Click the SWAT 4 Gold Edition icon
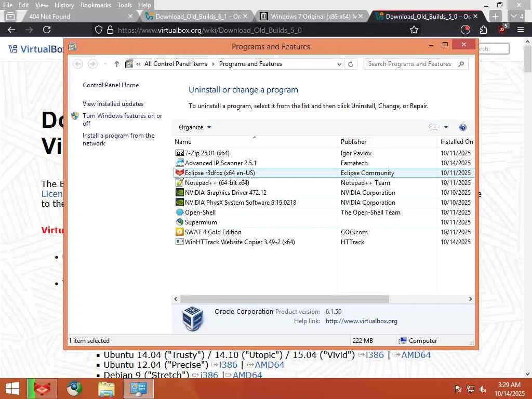 (179, 232)
